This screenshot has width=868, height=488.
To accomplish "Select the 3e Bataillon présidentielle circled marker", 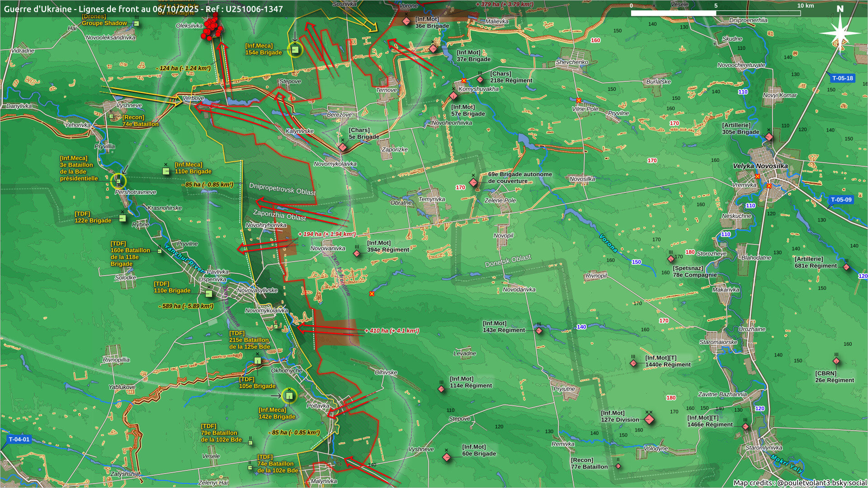I will [x=118, y=181].
